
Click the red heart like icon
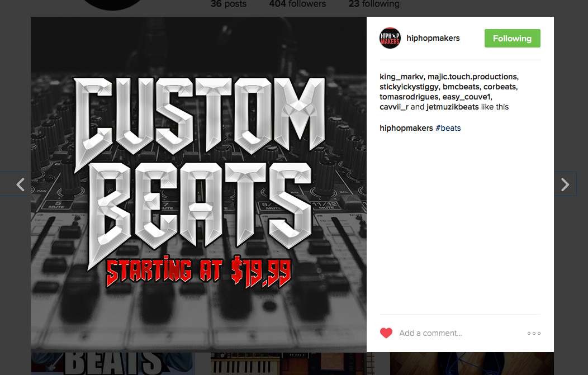click(x=386, y=333)
